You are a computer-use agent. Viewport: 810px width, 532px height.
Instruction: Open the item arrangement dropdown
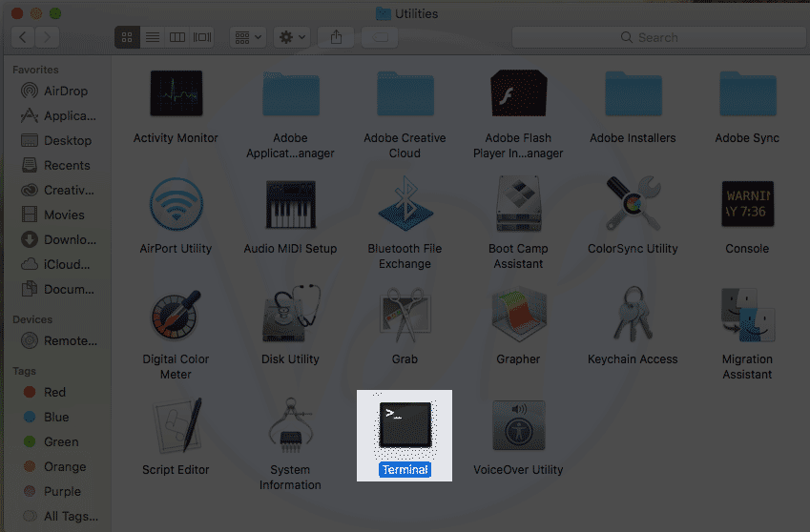248,37
